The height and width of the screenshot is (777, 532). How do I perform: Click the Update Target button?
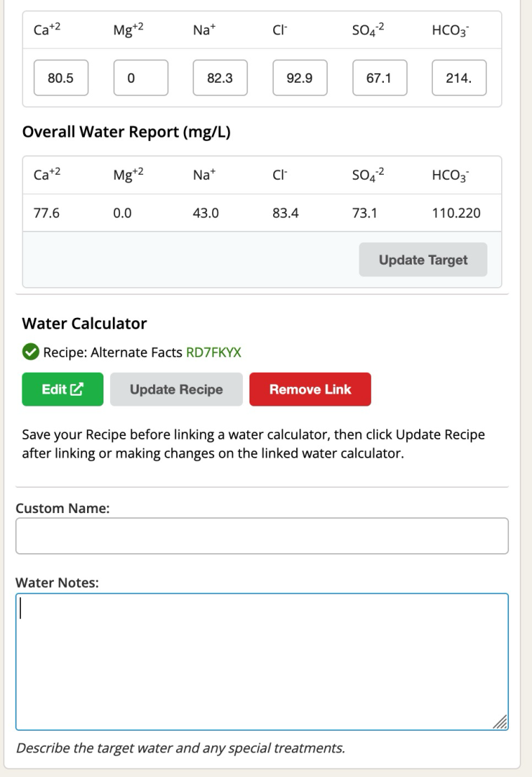click(x=423, y=260)
